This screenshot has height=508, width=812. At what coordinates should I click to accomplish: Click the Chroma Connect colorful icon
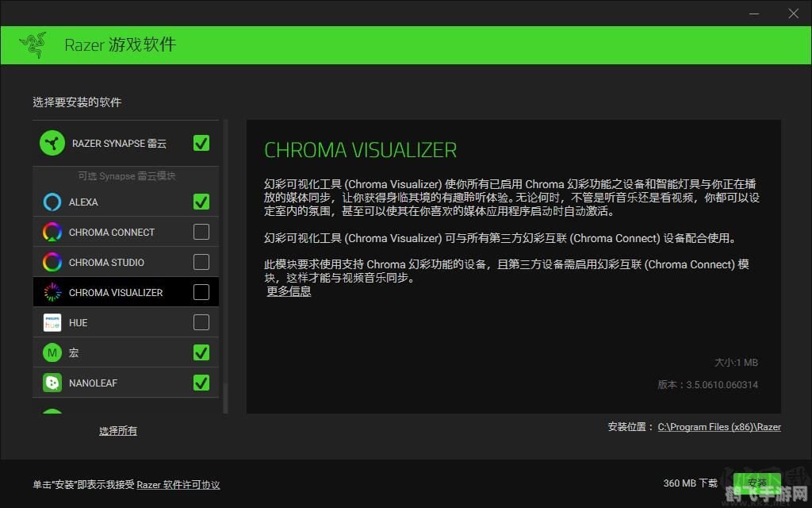click(52, 232)
